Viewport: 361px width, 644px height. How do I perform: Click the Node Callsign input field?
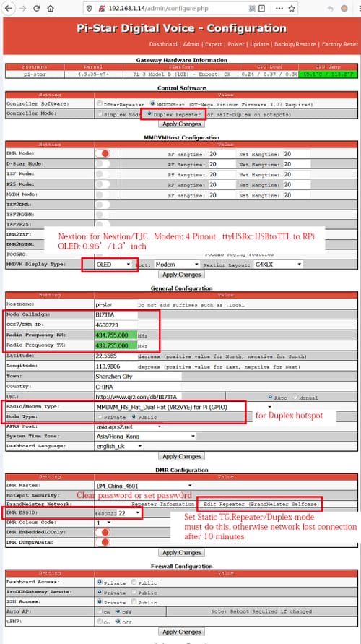click(x=116, y=314)
